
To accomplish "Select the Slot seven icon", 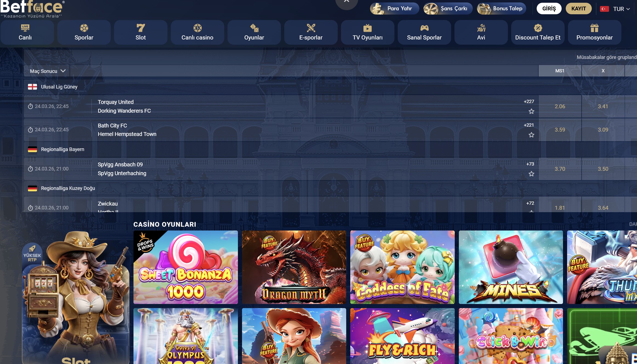I will pyautogui.click(x=141, y=28).
